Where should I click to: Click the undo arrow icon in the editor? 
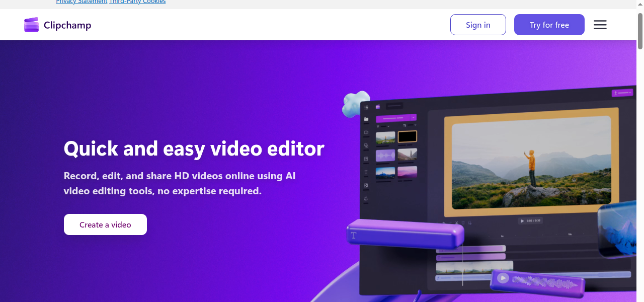pyautogui.click(x=444, y=223)
